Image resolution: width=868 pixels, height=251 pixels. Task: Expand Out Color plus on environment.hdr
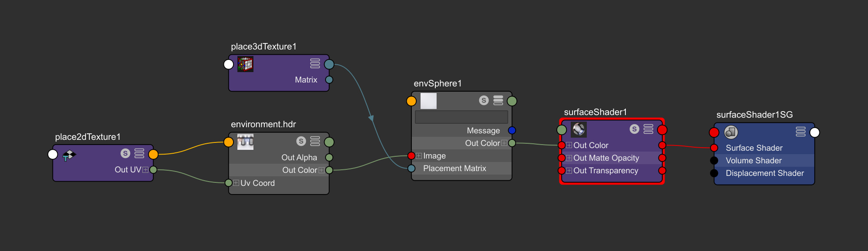click(322, 170)
